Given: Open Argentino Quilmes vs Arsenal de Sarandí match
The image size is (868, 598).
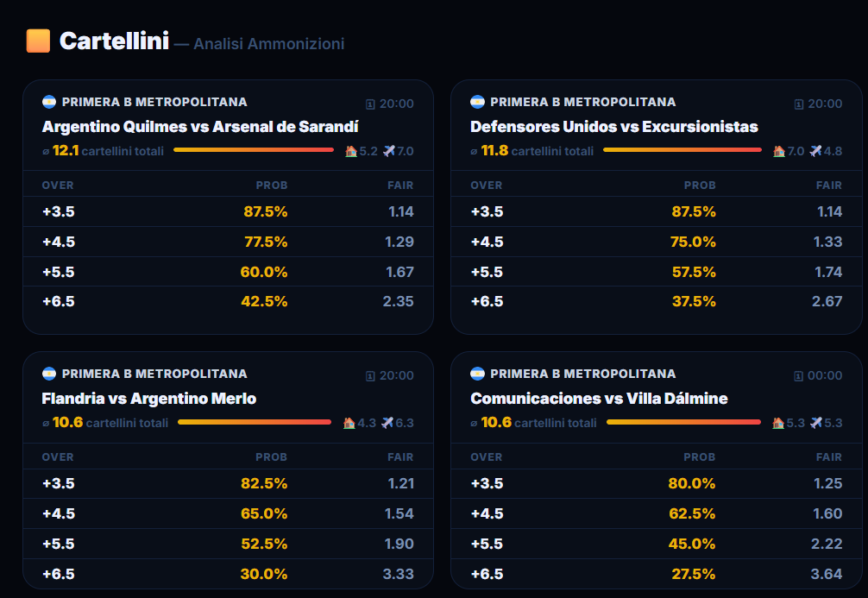Looking at the screenshot, I should point(200,127).
